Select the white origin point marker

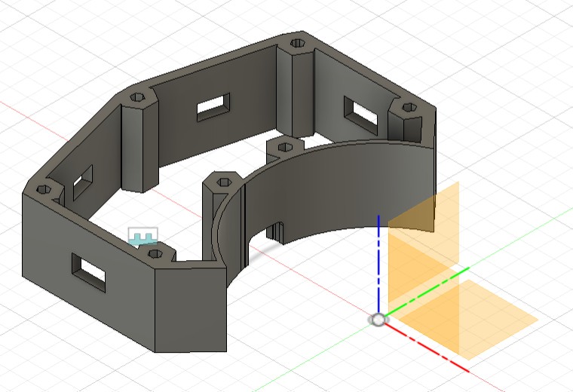(x=377, y=319)
